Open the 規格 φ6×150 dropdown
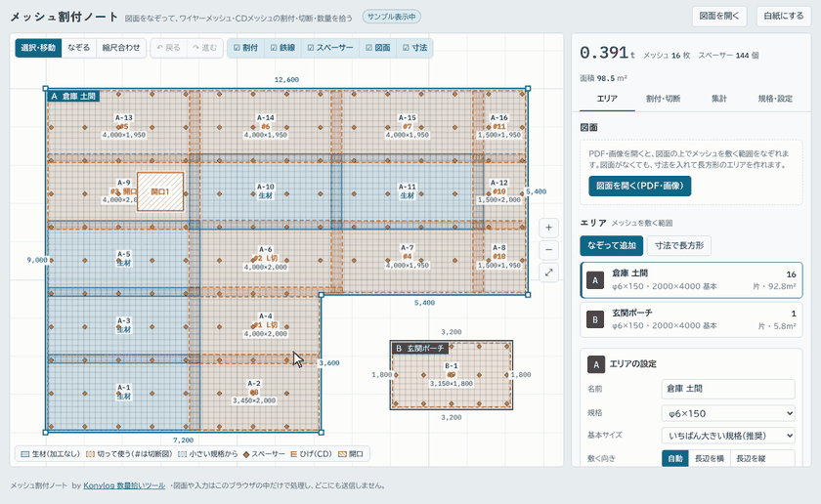The image size is (821, 504). pos(728,413)
